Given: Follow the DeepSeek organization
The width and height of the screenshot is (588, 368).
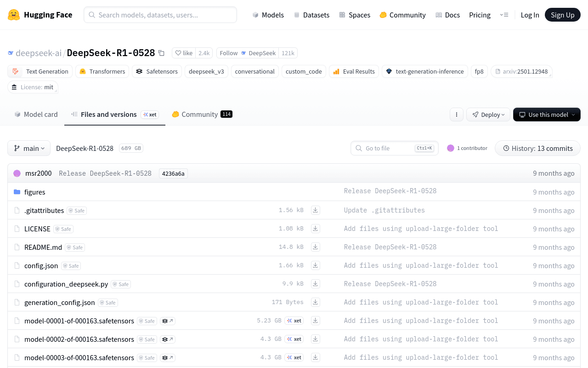Looking at the screenshot, I should click(248, 53).
